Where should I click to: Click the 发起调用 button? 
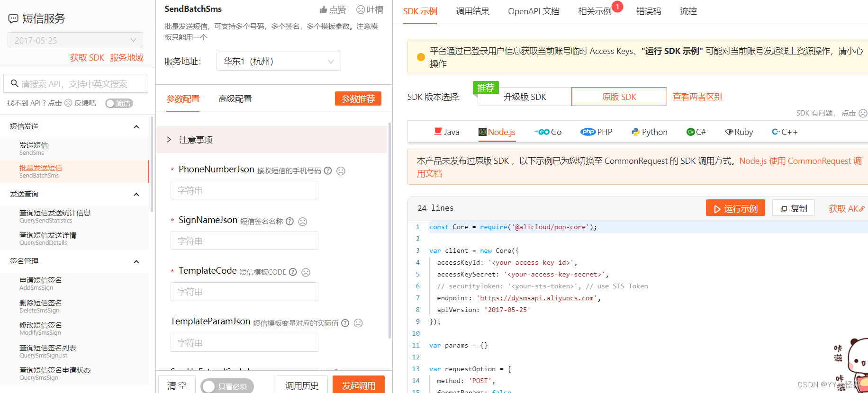[359, 385]
